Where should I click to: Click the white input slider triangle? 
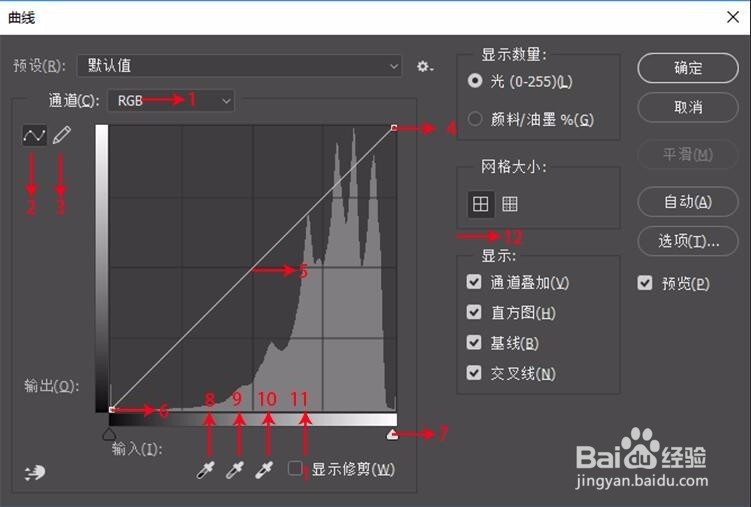point(393,434)
